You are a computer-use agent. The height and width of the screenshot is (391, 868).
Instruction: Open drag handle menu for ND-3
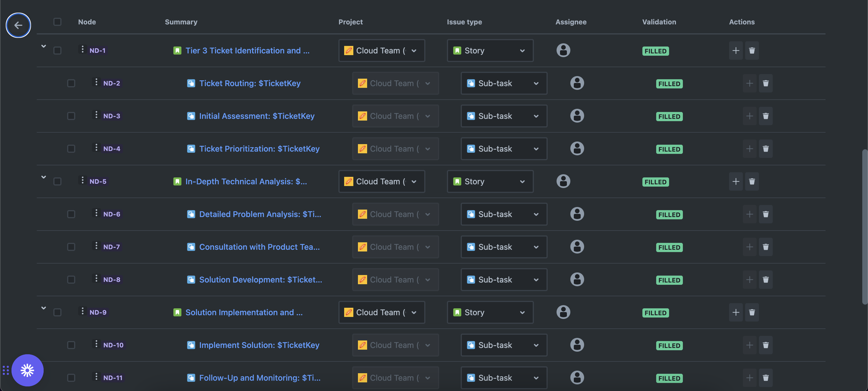click(96, 115)
